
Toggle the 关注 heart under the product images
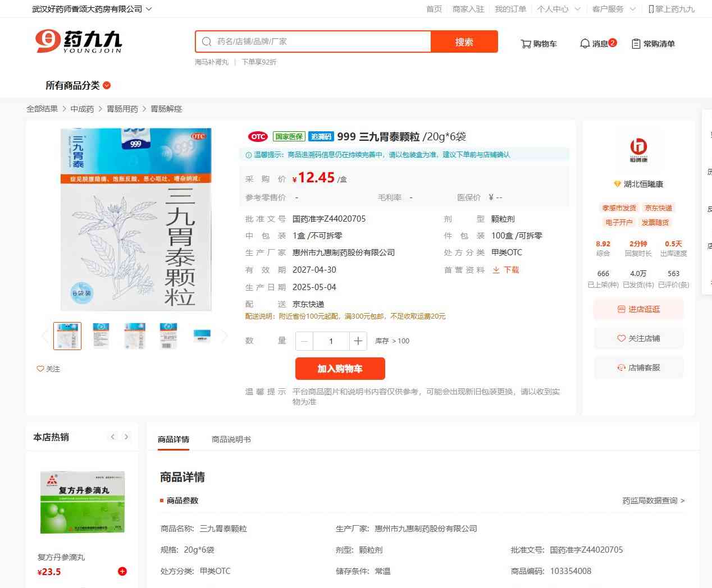point(48,369)
